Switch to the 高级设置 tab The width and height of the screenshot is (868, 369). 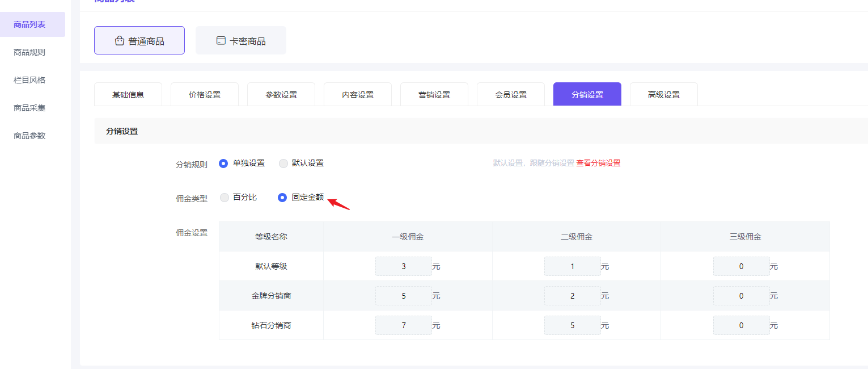(x=663, y=94)
